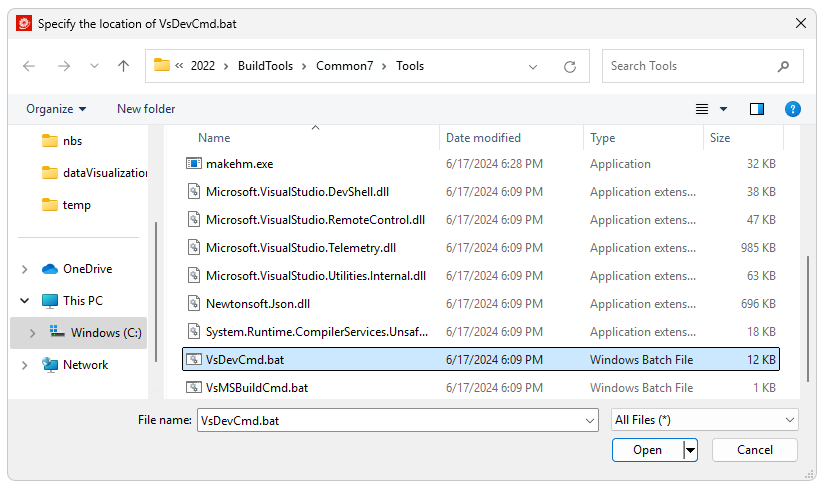The image size is (822, 487).
Task: Click the Search Tools input field
Action: click(702, 66)
